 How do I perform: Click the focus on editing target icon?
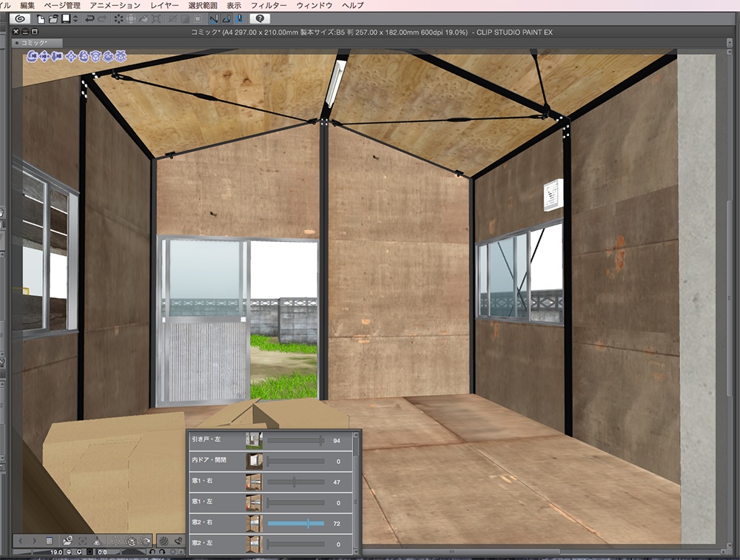[83, 541]
